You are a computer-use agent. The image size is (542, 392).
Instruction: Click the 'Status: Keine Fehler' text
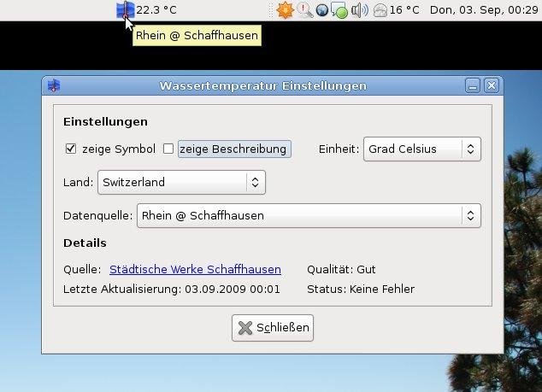tap(361, 289)
